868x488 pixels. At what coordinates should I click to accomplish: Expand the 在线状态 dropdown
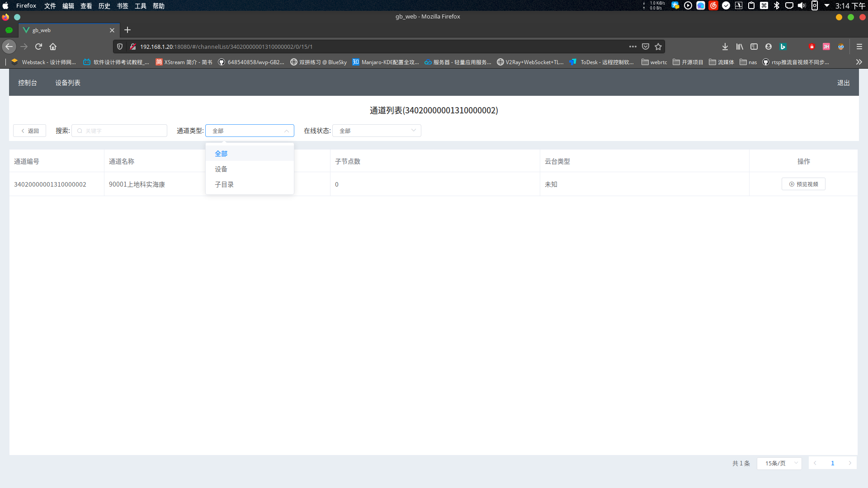377,131
